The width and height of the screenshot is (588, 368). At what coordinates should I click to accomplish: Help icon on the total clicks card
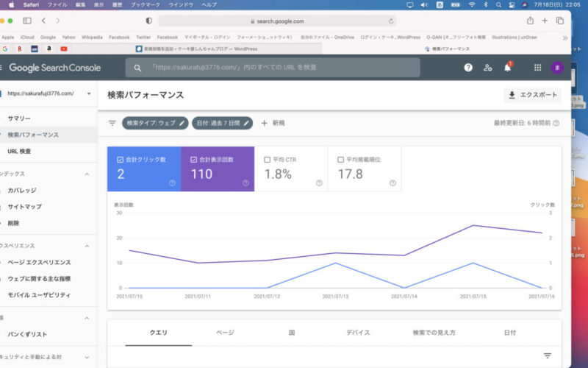[172, 183]
